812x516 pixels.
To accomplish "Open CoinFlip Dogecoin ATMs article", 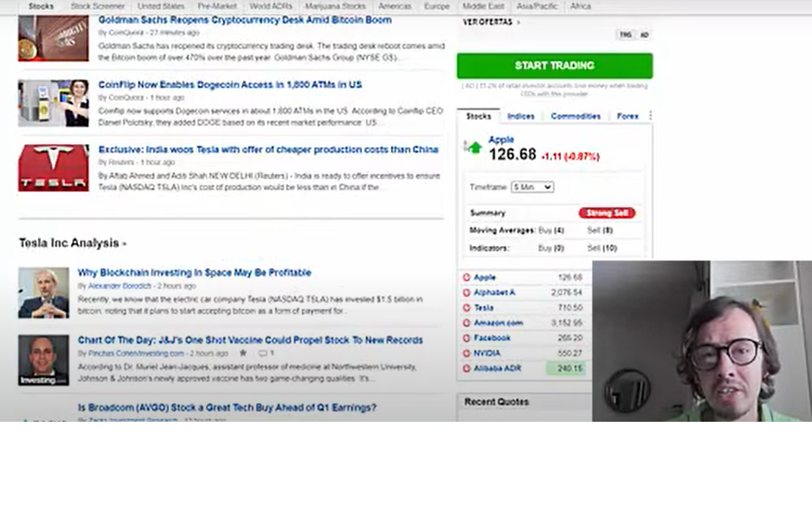I will pos(230,84).
